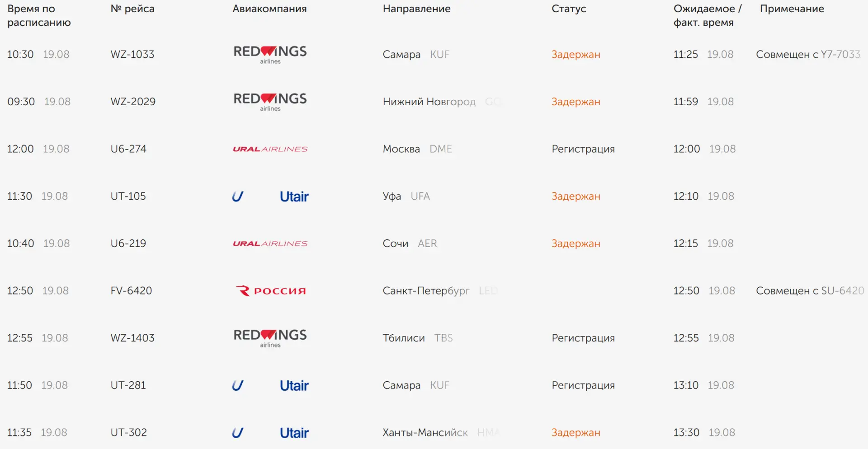Select the 'Направление' column header

(x=416, y=9)
